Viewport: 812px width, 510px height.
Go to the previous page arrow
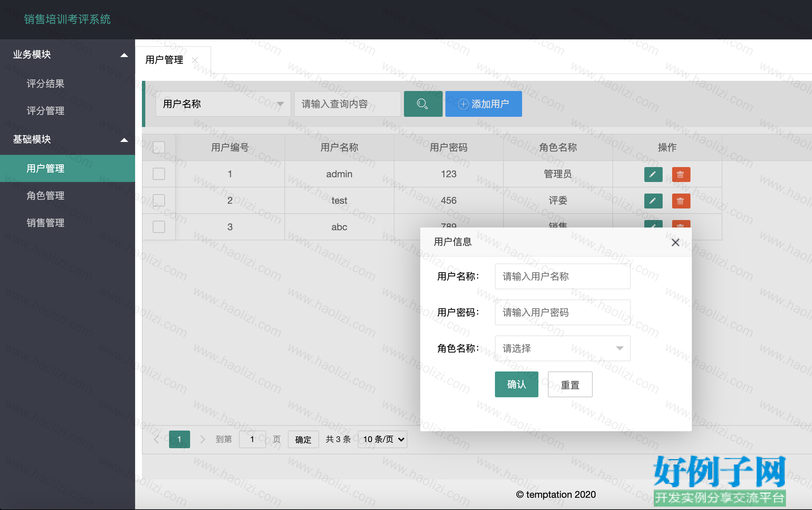[156, 439]
